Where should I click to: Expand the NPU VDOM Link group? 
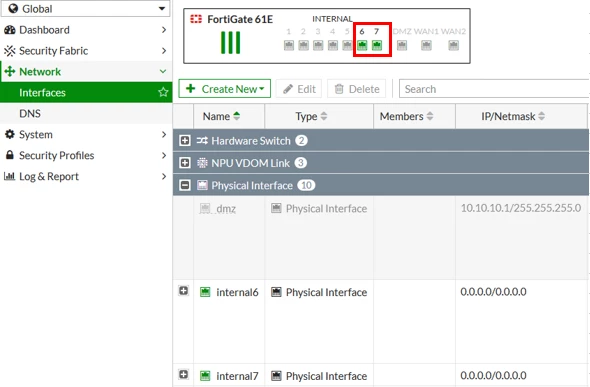185,163
